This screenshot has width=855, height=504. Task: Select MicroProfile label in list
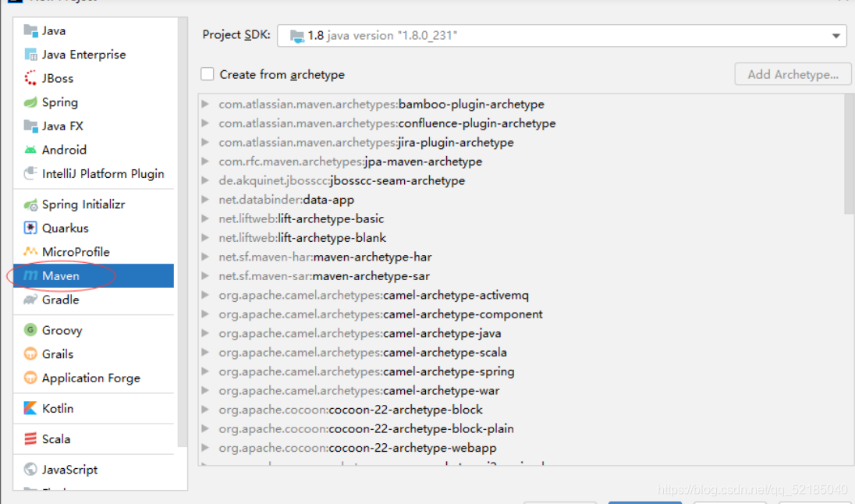pyautogui.click(x=76, y=252)
